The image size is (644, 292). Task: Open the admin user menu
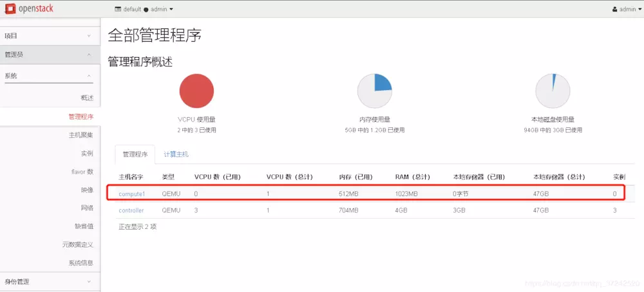click(627, 9)
